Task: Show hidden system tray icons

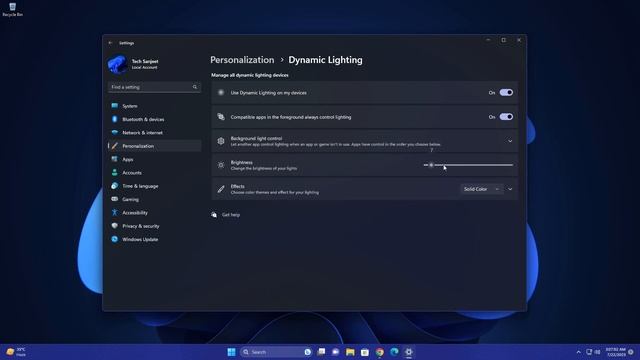Action: tap(578, 352)
